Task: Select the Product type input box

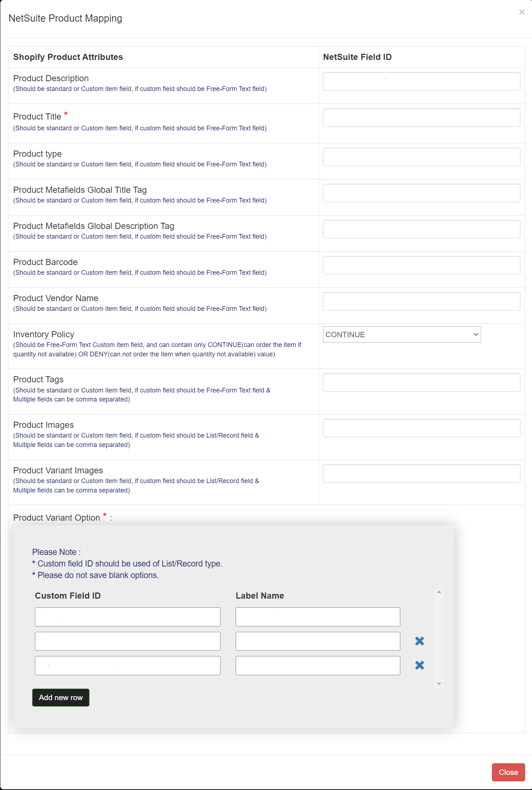Action: tap(421, 157)
